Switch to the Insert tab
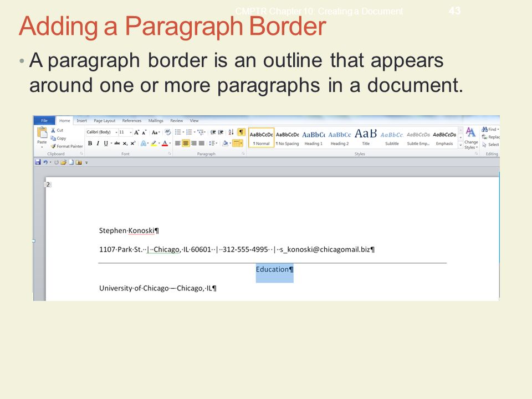This screenshot has width=532, height=399. click(x=82, y=120)
